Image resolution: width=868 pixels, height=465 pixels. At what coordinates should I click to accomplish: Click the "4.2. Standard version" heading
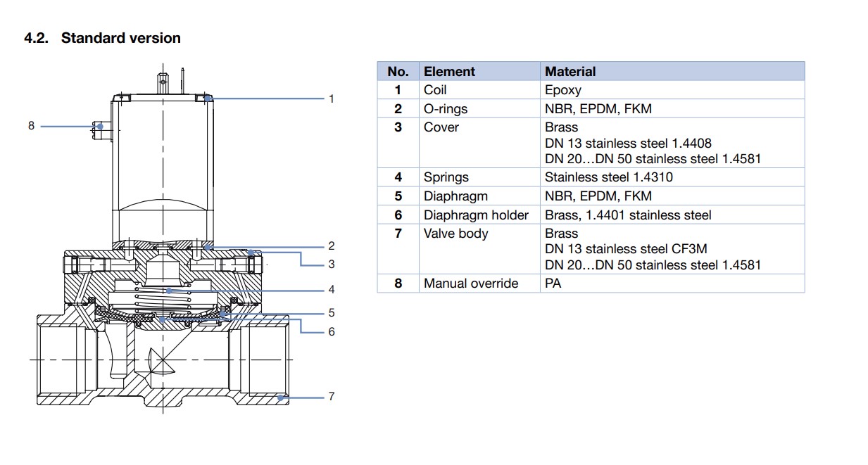(102, 38)
